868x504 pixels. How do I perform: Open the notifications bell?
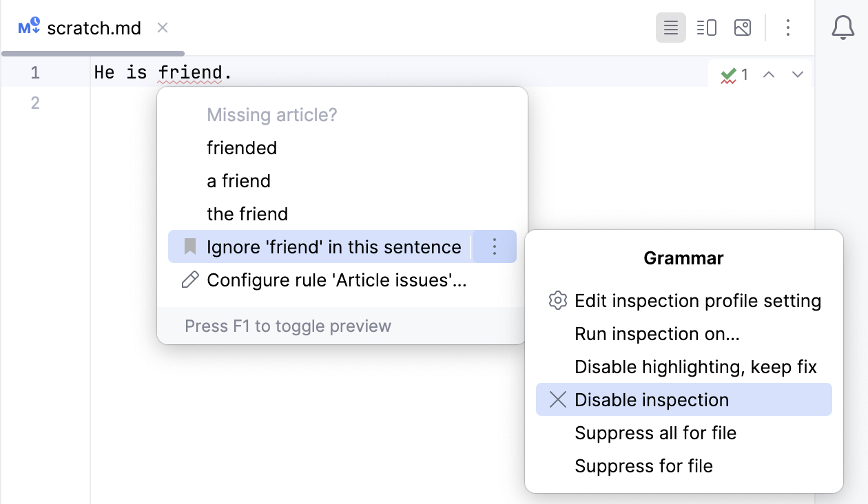click(x=842, y=28)
